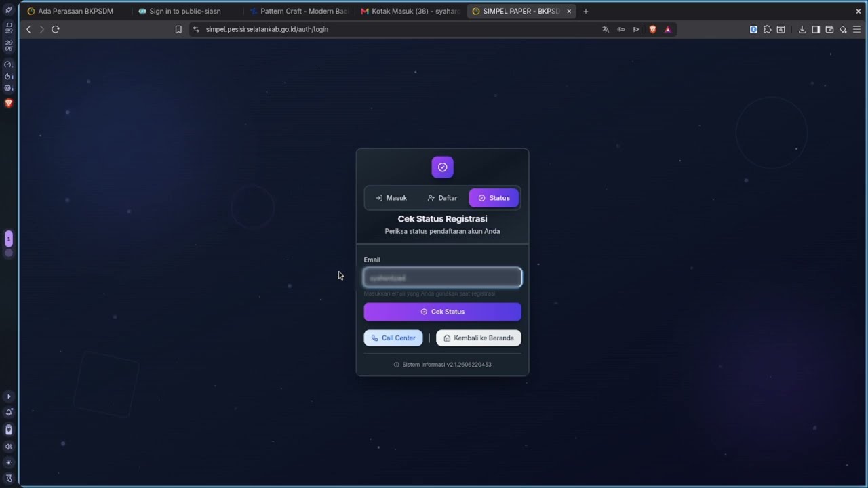This screenshot has width=868, height=488.
Task: Open the Brave Wallet icon
Action: pos(829,29)
